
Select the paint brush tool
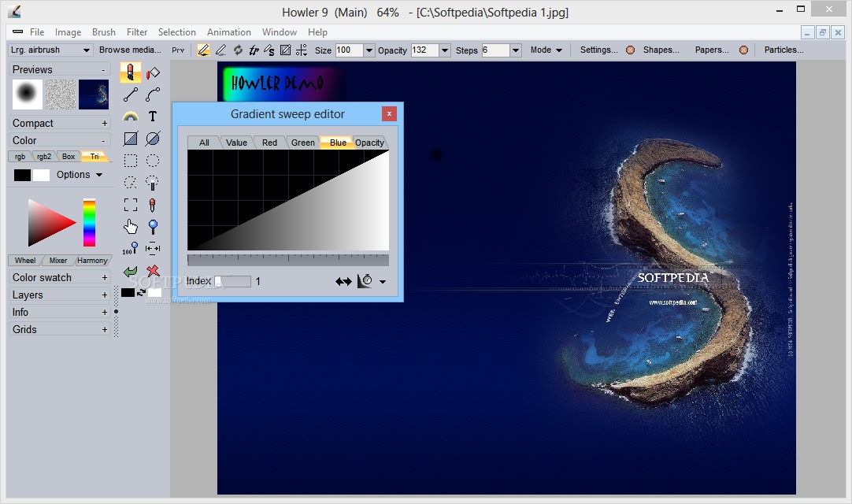coord(131,72)
